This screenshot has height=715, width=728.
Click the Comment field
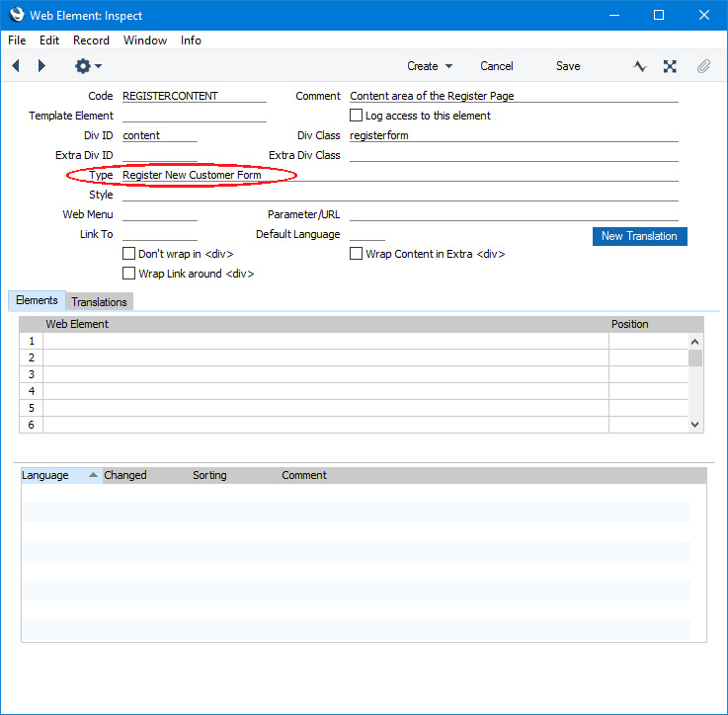(514, 96)
